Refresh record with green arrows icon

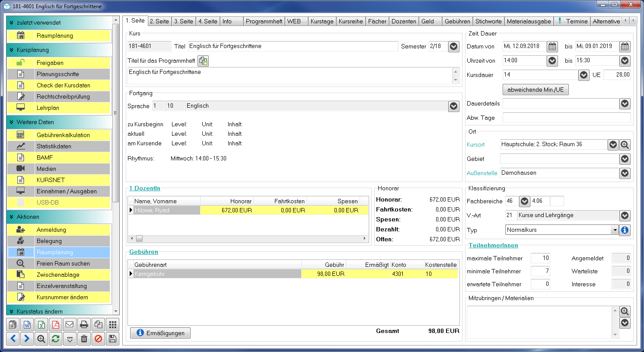(x=55, y=339)
